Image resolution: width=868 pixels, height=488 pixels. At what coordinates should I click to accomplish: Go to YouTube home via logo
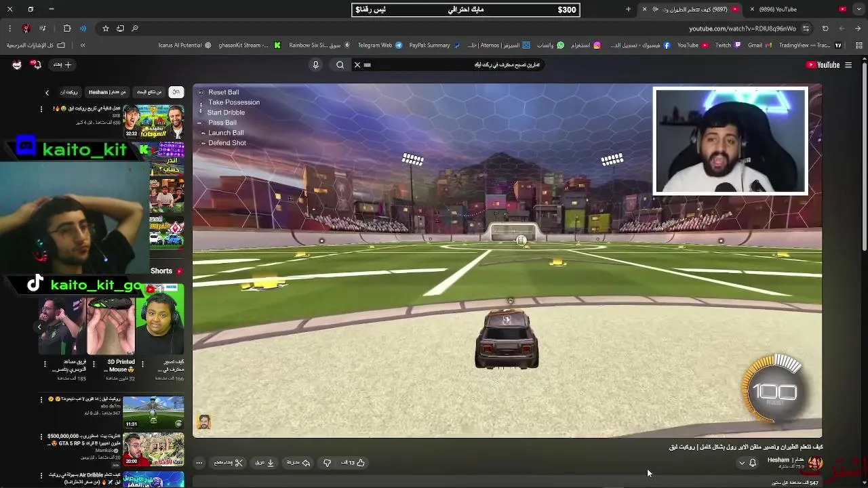point(823,65)
